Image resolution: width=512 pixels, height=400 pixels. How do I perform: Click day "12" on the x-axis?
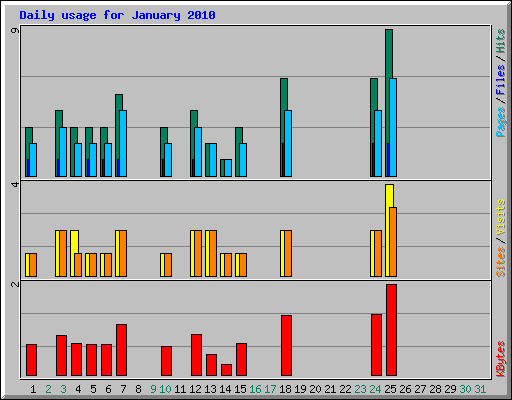pos(195,389)
